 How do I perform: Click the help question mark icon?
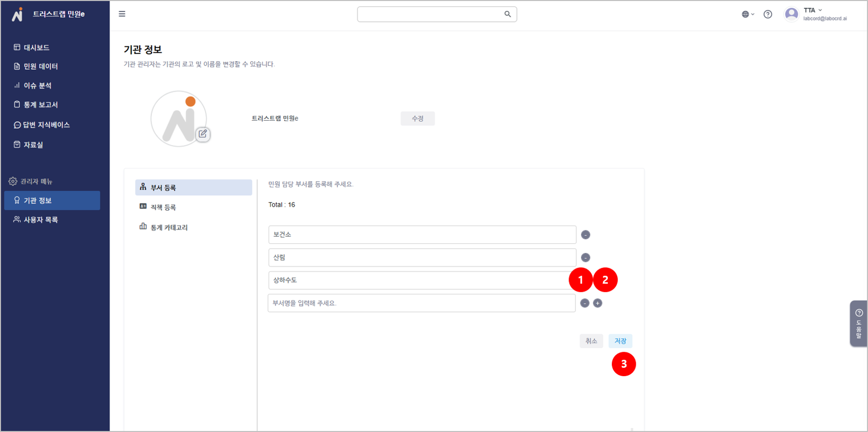point(768,14)
